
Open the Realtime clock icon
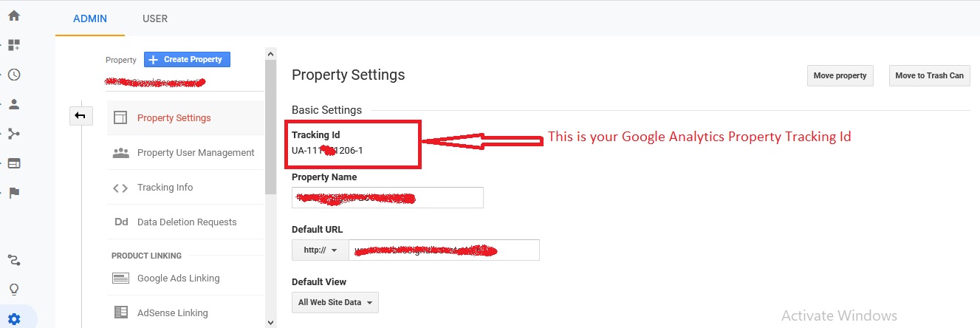14,75
